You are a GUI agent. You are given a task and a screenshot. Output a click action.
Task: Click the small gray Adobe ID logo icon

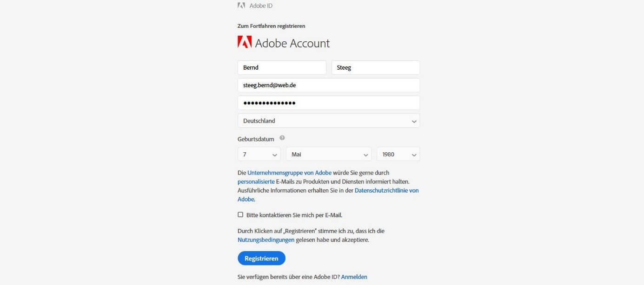coord(241,6)
